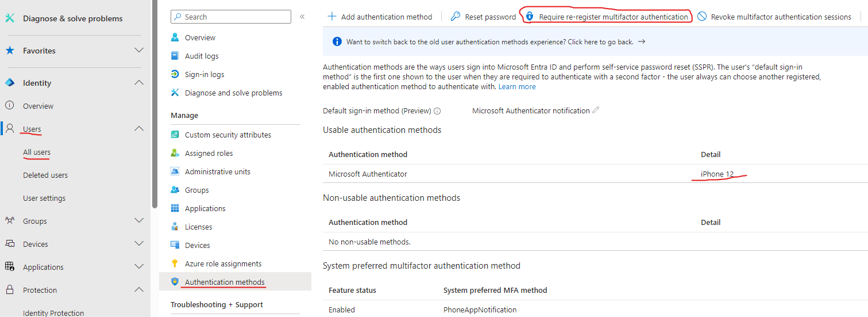Click the Microsoft Authenticator notification default value

click(x=531, y=110)
